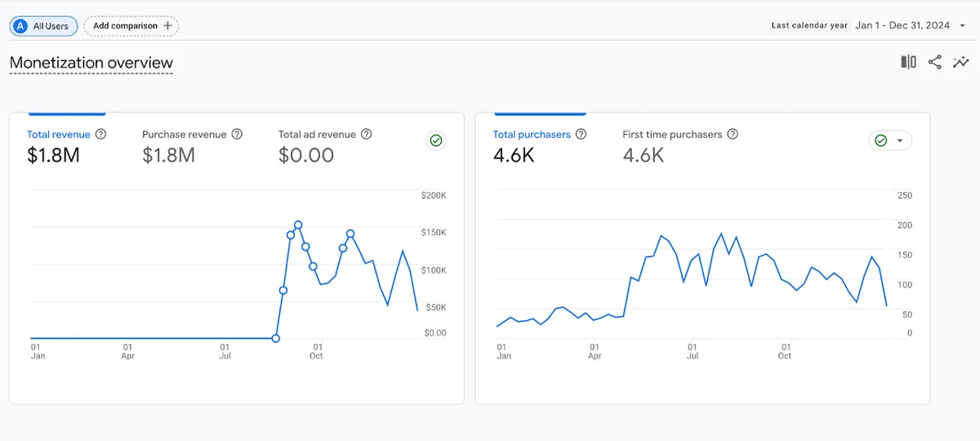Click the Jan 1 - Dec 31, 2024 date range
The width and height of the screenshot is (980, 441).
pos(902,25)
